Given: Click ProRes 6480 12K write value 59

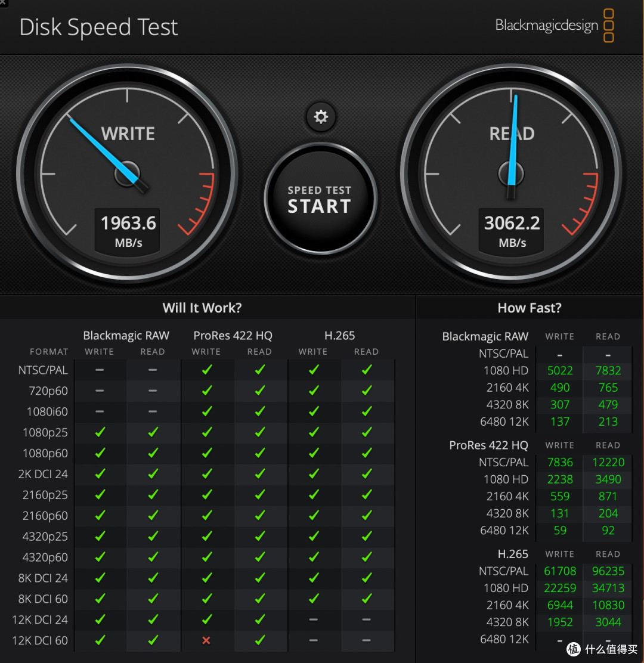Looking at the screenshot, I should [x=560, y=530].
